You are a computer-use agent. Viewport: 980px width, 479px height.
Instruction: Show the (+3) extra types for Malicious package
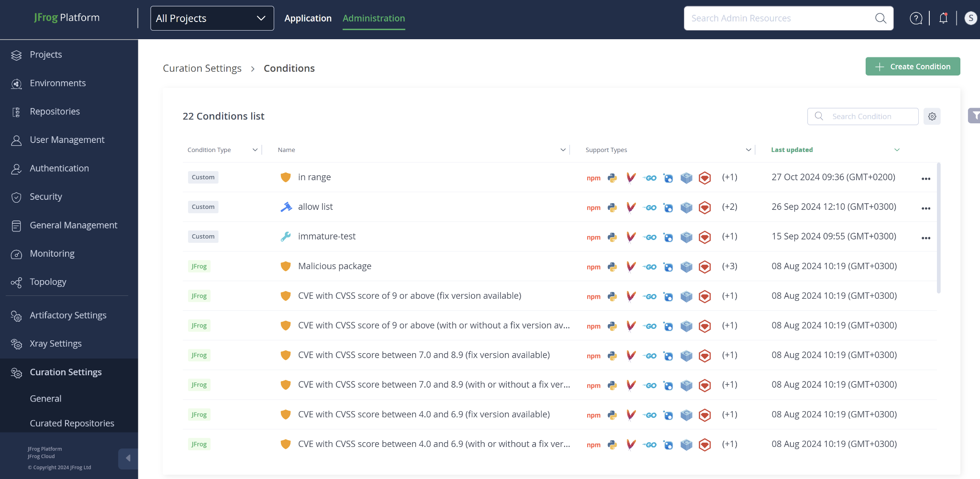pyautogui.click(x=729, y=266)
